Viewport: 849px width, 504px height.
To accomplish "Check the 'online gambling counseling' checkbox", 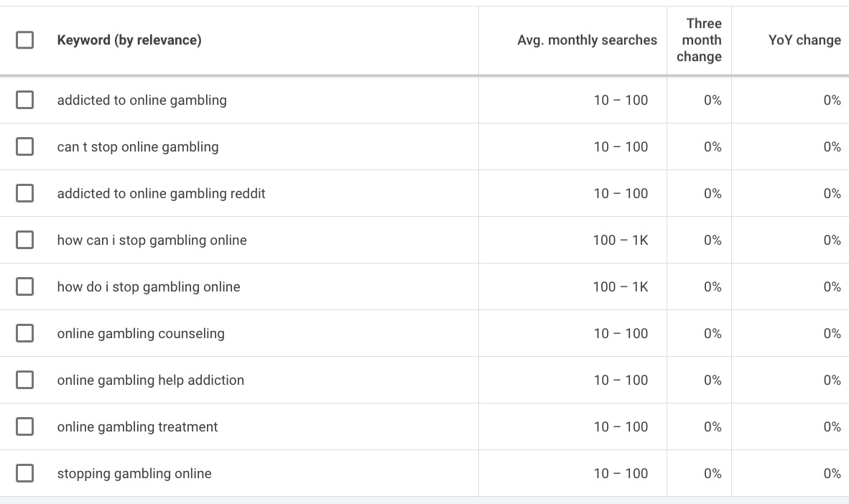I will pos(25,333).
